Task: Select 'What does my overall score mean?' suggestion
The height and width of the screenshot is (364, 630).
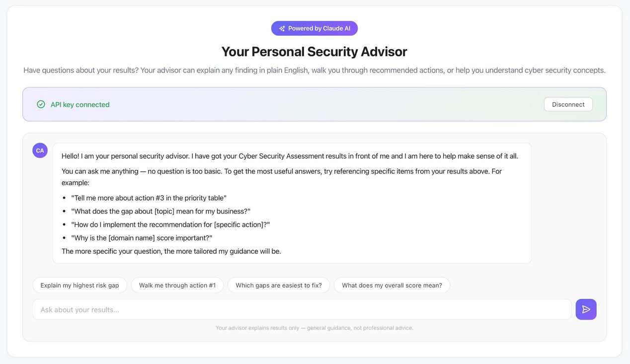Action: [392, 285]
